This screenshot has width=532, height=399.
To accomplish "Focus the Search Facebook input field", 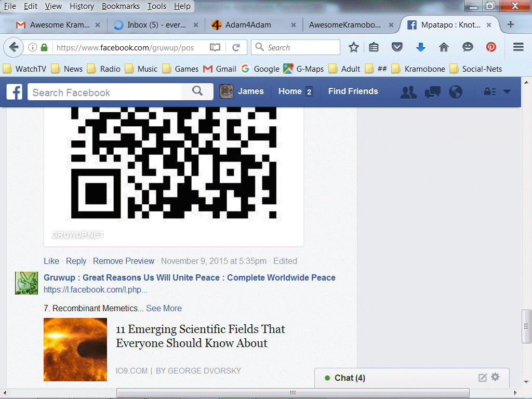I will pyautogui.click(x=104, y=91).
